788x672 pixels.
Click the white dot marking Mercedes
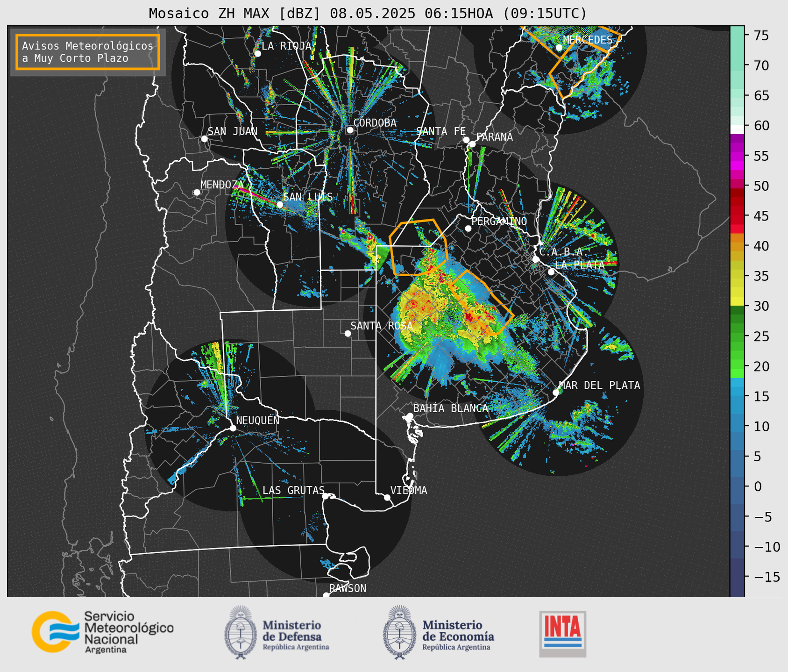[559, 48]
